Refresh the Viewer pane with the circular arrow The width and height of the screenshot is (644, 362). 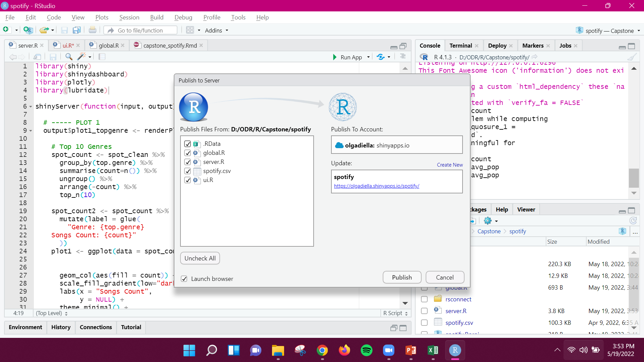coord(633,221)
